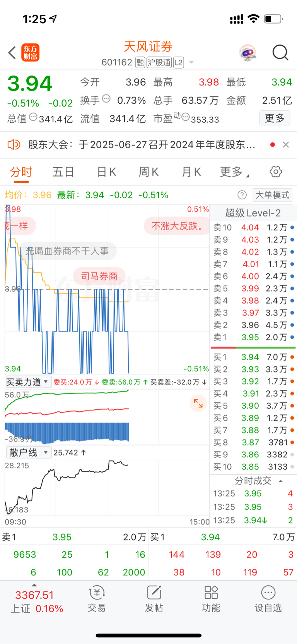297x644 pixels.
Task: Tap the 委卖:56.0万 value
Action: [125, 382]
